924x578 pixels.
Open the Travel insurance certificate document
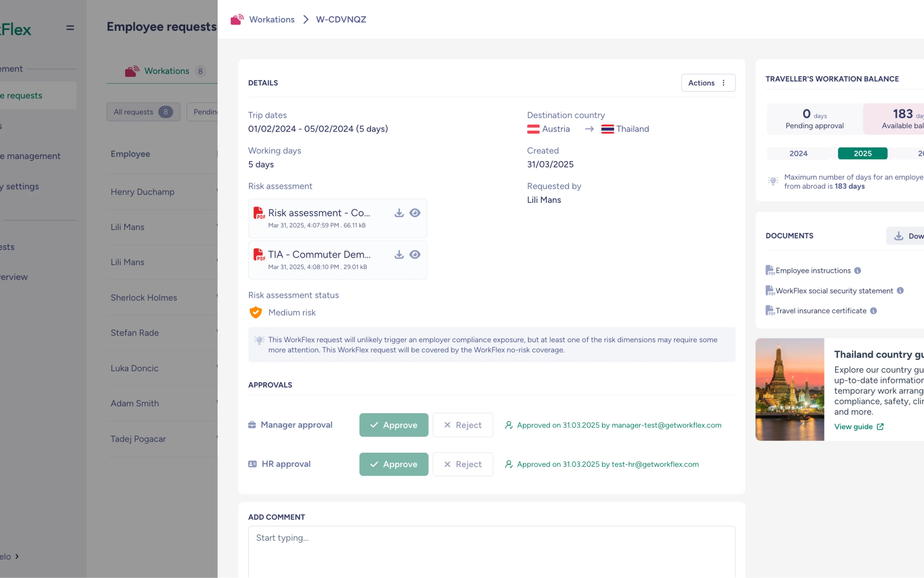821,311
